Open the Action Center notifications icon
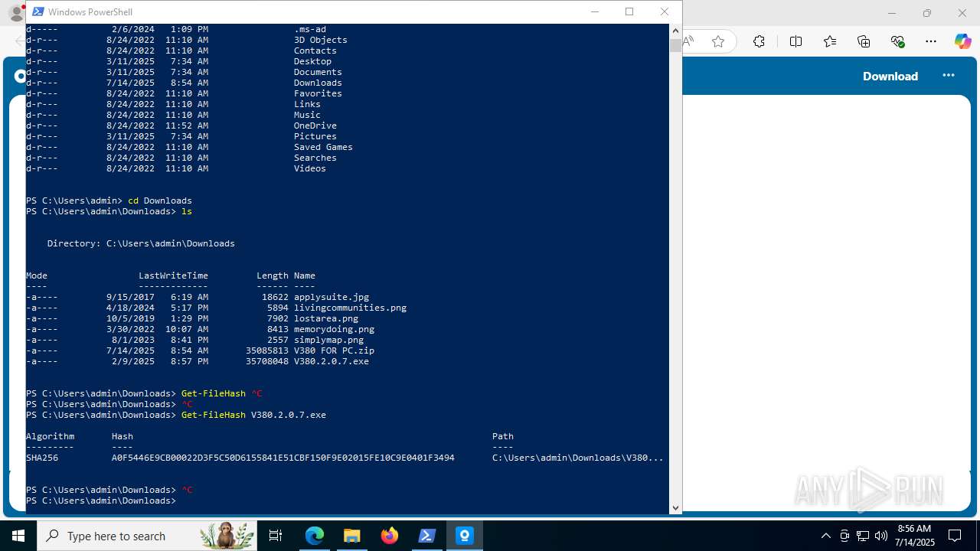 coord(955,536)
